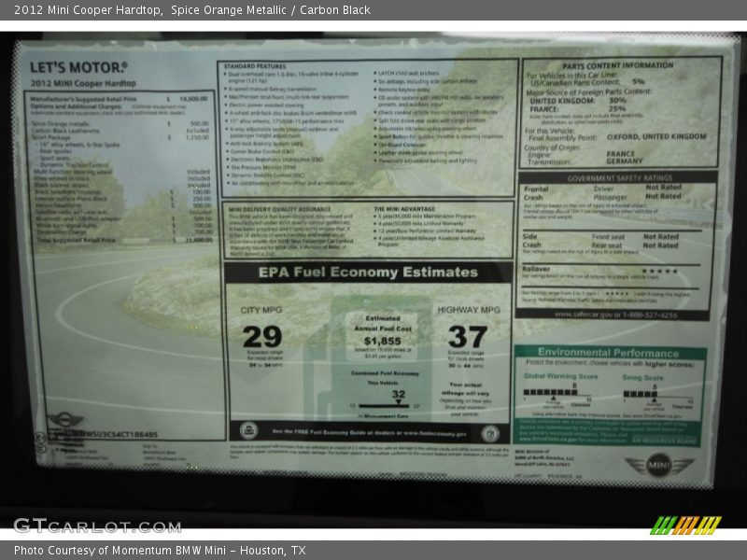The width and height of the screenshot is (747, 560).
Task: Click the "STANDARD FEATURES" heading
Action: [254, 66]
